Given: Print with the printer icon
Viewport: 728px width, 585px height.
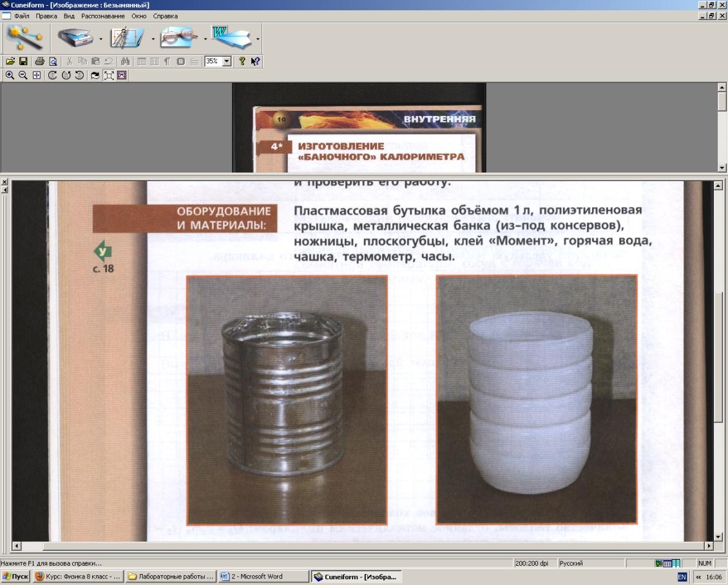Looking at the screenshot, I should pyautogui.click(x=40, y=61).
